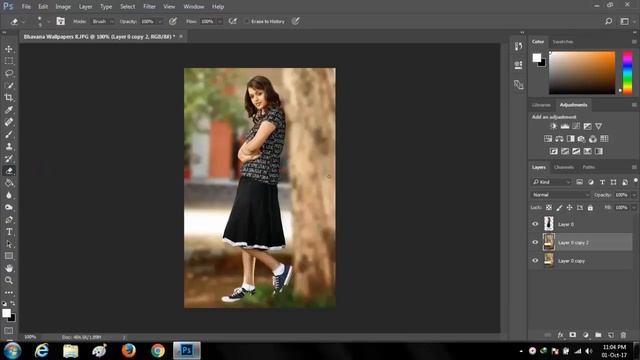Switch to the Libraries tab

tap(541, 105)
